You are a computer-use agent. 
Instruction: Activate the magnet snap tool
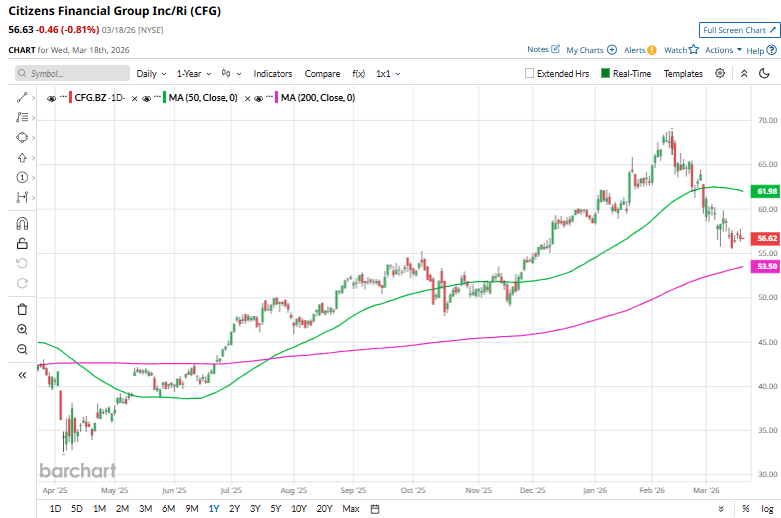pyautogui.click(x=22, y=222)
